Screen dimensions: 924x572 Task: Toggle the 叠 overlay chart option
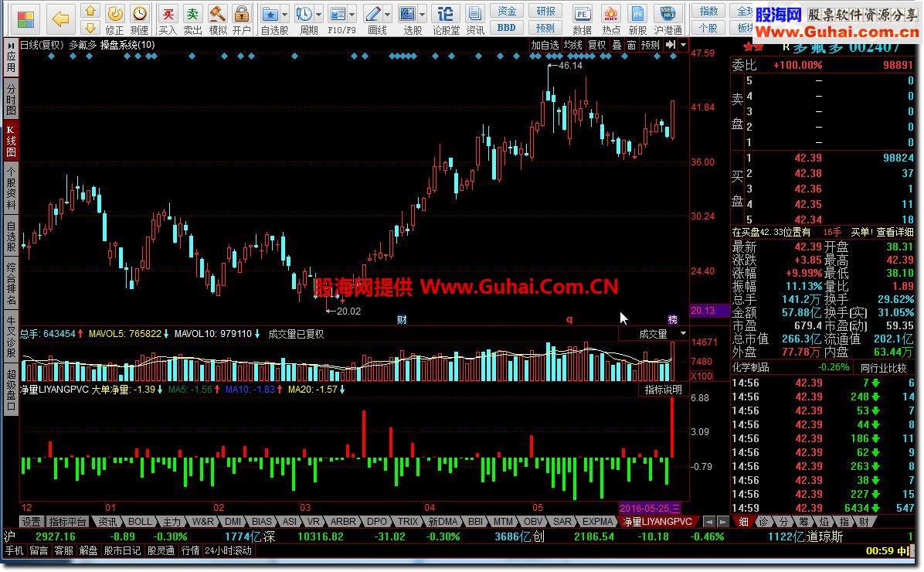[617, 45]
